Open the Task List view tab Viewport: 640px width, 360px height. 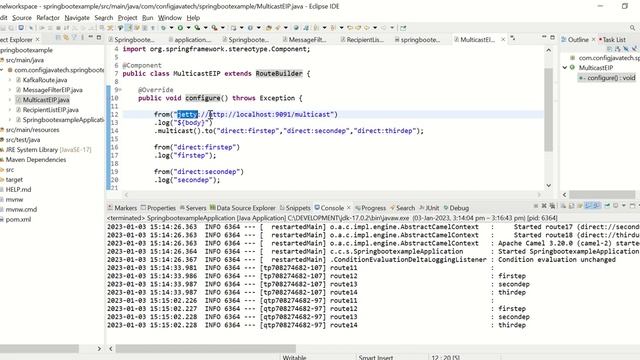(612, 40)
